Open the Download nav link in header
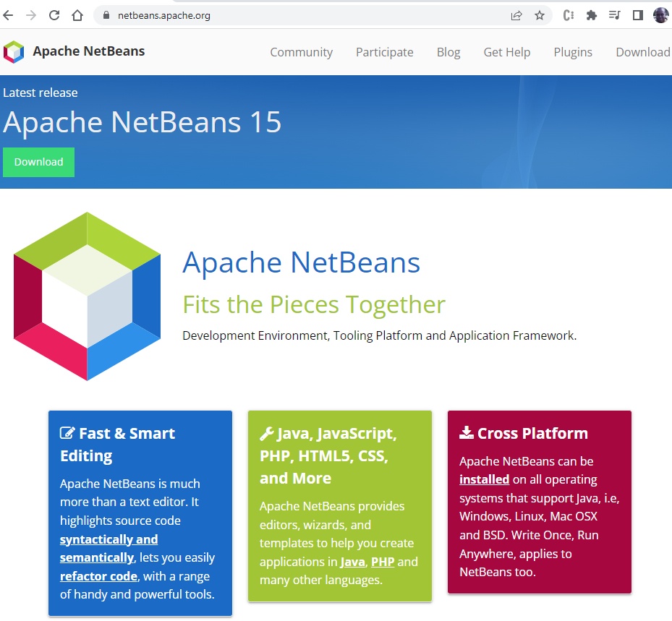Image resolution: width=672 pixels, height=621 pixels. [643, 52]
